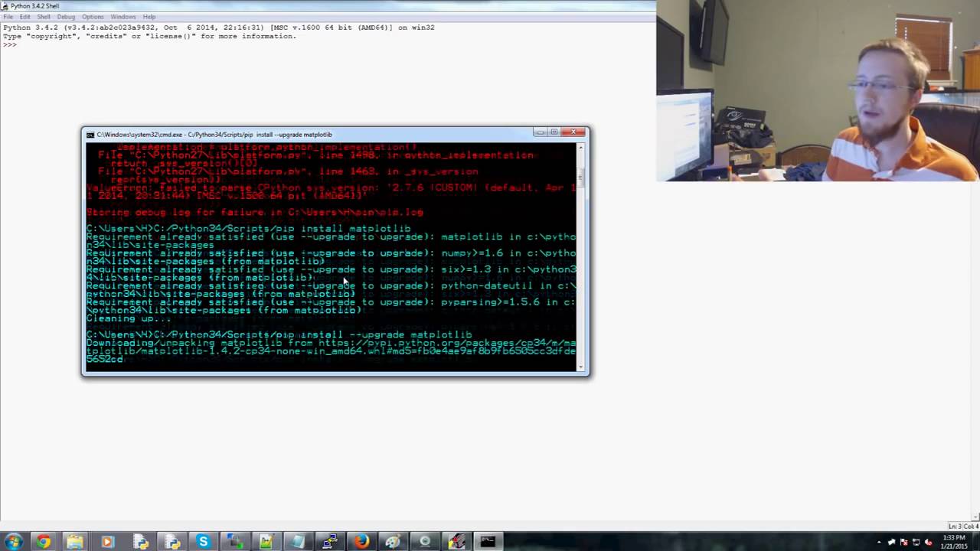Open the second Python file taskbar icon
This screenshot has height=551, width=980.
click(172, 542)
